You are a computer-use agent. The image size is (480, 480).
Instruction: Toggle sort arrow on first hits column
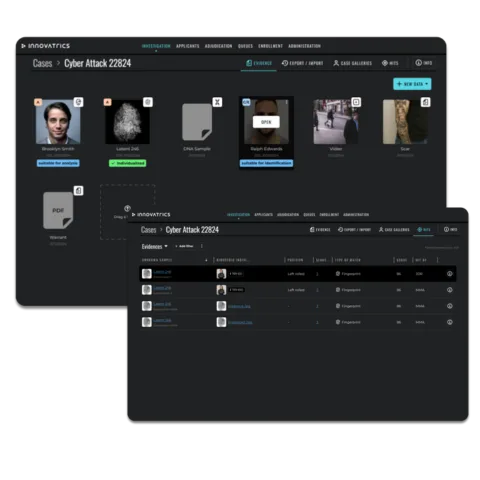206,260
